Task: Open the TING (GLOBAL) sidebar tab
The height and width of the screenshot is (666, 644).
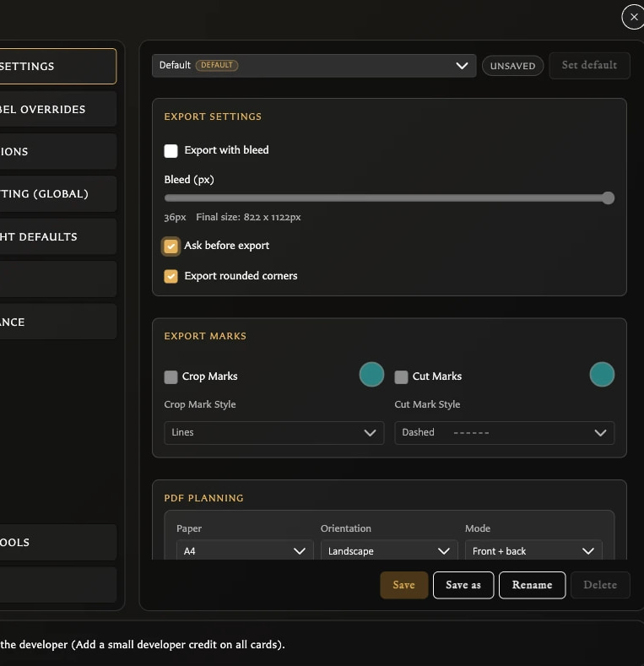Action: coord(57,194)
